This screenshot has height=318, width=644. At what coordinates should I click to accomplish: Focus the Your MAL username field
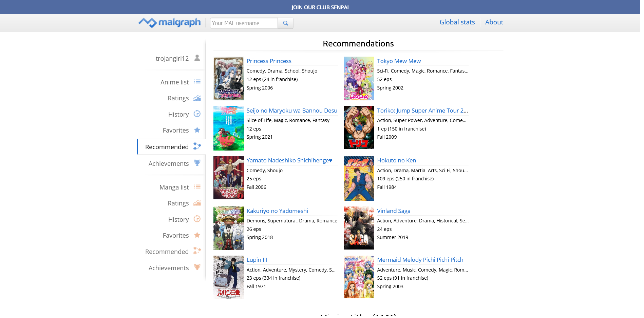click(x=244, y=23)
